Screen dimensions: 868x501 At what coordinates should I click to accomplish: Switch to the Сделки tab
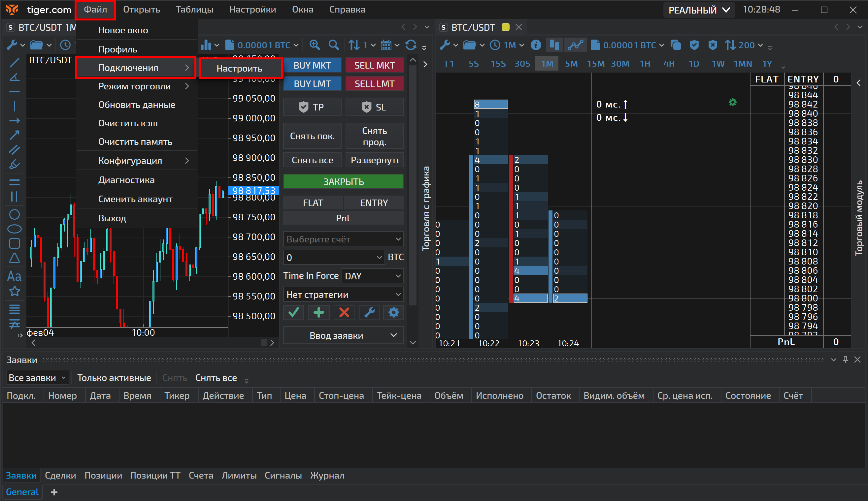pyautogui.click(x=60, y=476)
